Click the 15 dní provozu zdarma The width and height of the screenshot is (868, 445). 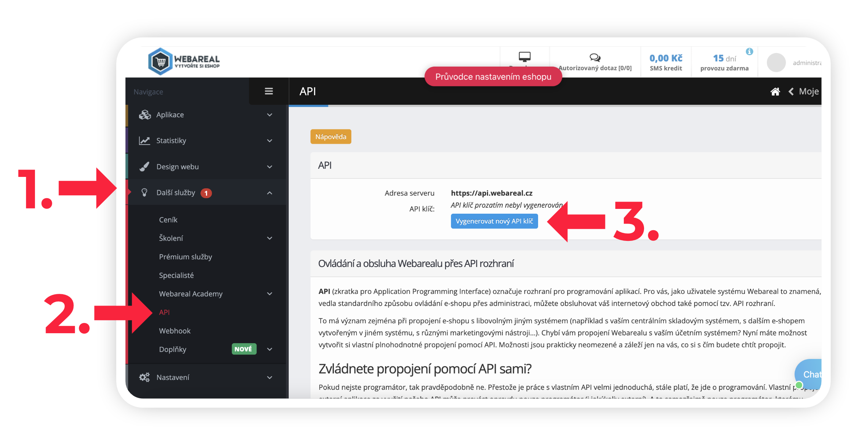724,63
